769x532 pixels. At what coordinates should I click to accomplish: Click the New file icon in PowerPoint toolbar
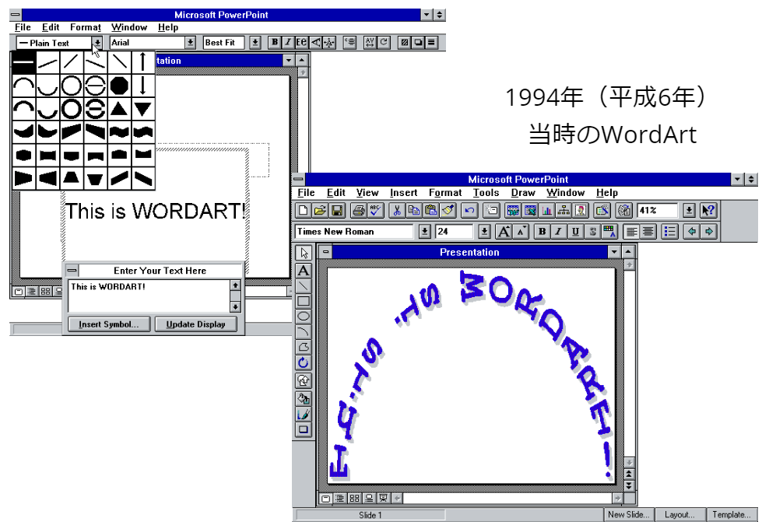[x=303, y=211]
